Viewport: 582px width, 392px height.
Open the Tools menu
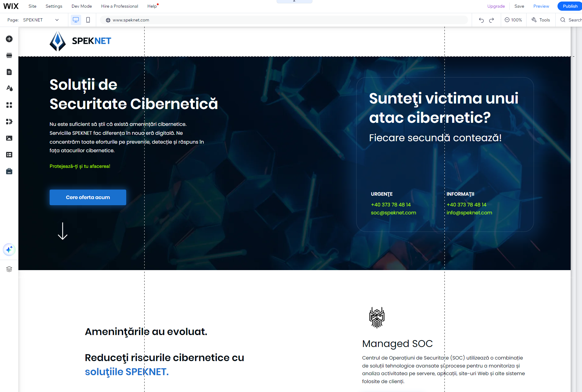541,20
